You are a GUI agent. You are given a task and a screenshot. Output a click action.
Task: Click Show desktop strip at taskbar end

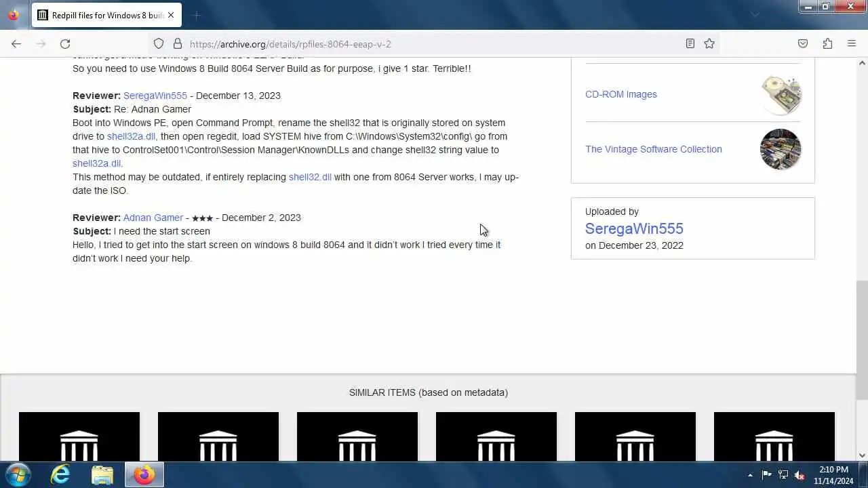tap(863, 474)
